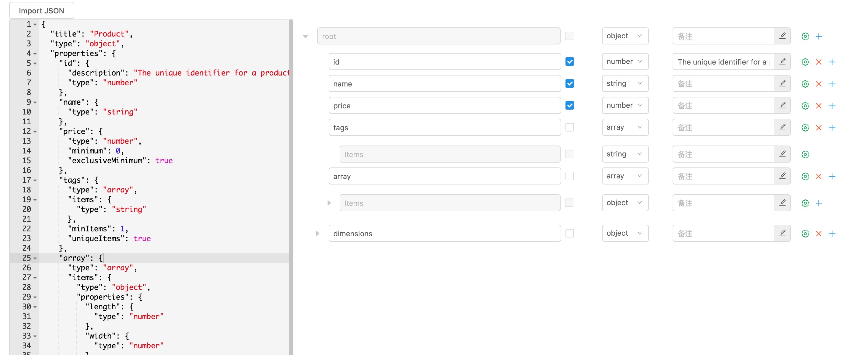This screenshot has height=355, width=868.
Task: Open pencil editor for name comment
Action: pyautogui.click(x=782, y=84)
